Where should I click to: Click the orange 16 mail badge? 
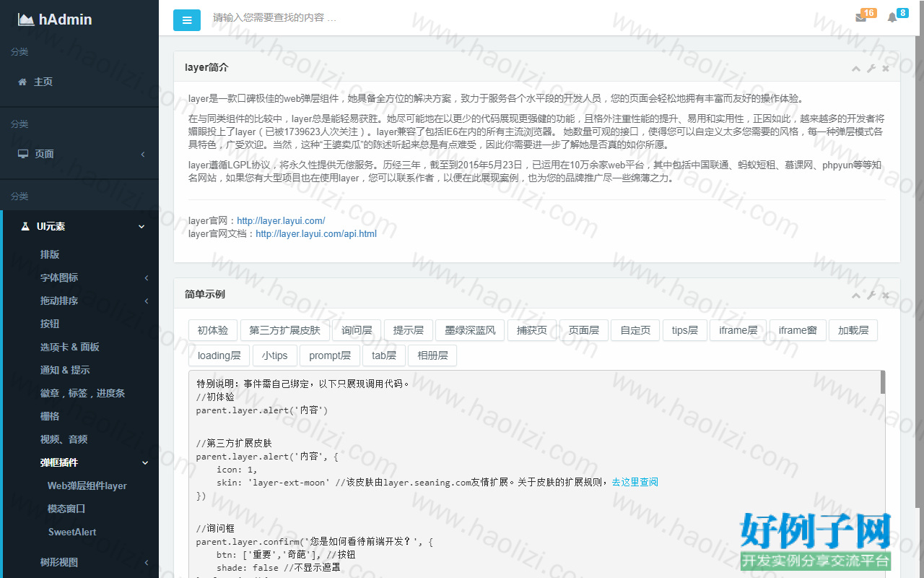(868, 13)
